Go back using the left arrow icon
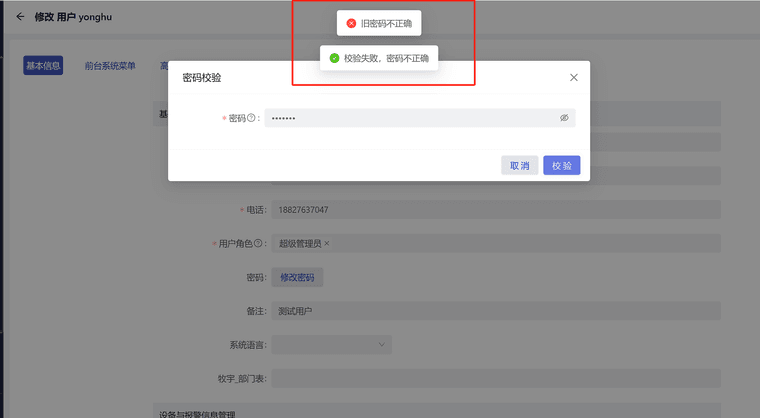 20,17
